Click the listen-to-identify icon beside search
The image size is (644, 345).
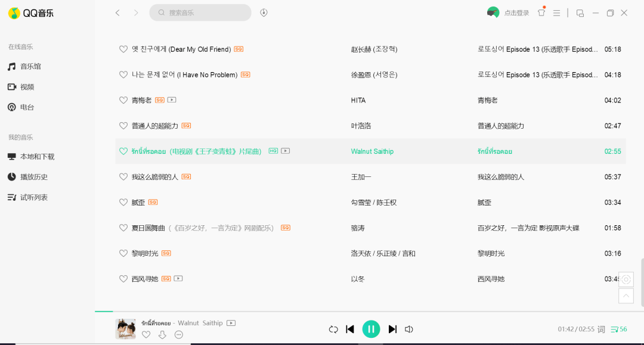pyautogui.click(x=264, y=13)
